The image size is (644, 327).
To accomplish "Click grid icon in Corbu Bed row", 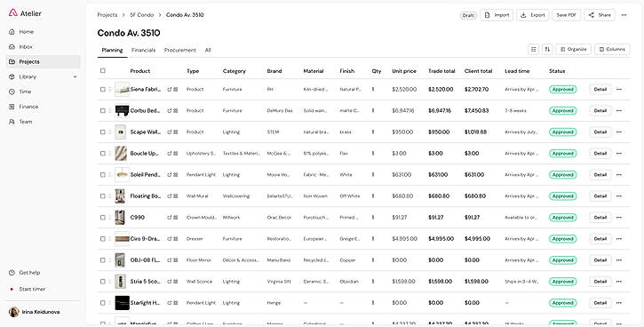I will point(175,110).
